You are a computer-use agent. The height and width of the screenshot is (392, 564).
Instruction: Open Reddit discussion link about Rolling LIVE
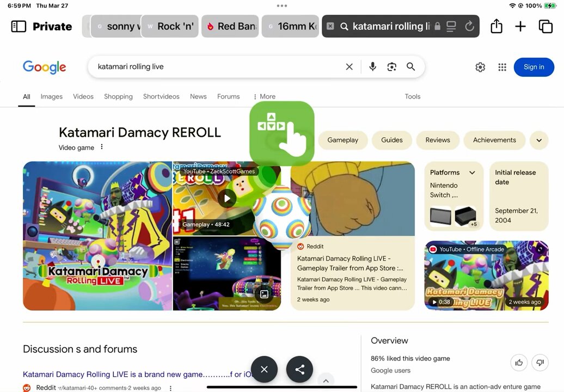[137, 375]
